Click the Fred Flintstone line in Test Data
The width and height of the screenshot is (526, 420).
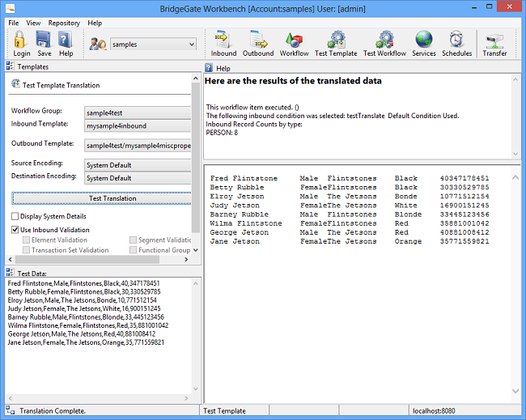[x=83, y=283]
